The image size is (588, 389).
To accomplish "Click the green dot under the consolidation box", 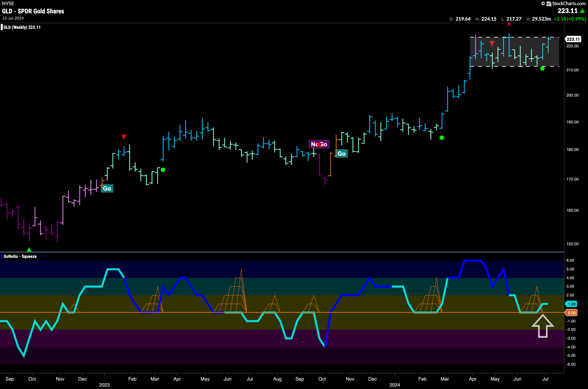I will [543, 69].
